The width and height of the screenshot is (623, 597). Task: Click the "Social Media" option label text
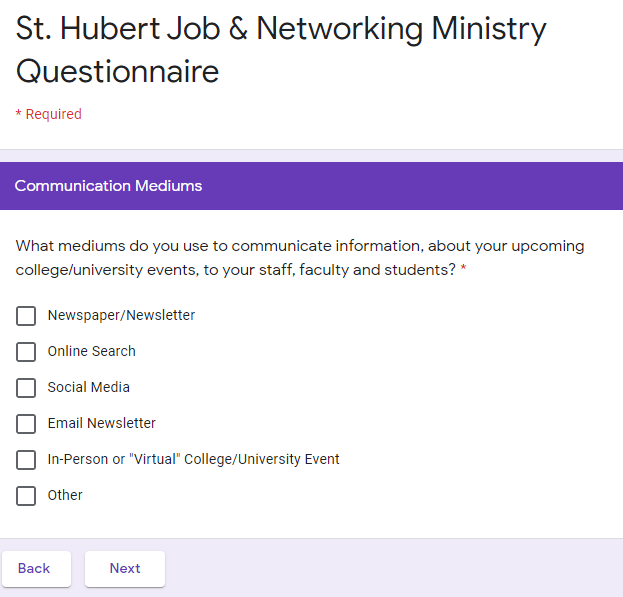click(88, 387)
